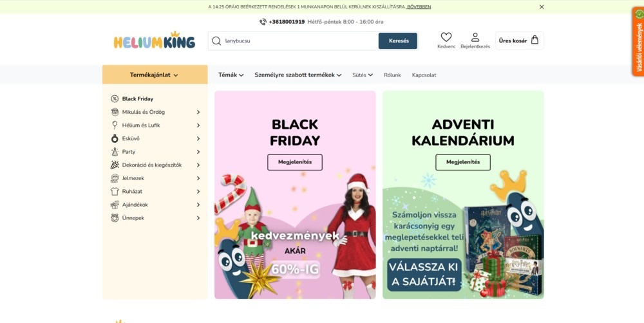This screenshot has height=323, width=644.
Task: Click the Keresés search button
Action: coord(398,41)
